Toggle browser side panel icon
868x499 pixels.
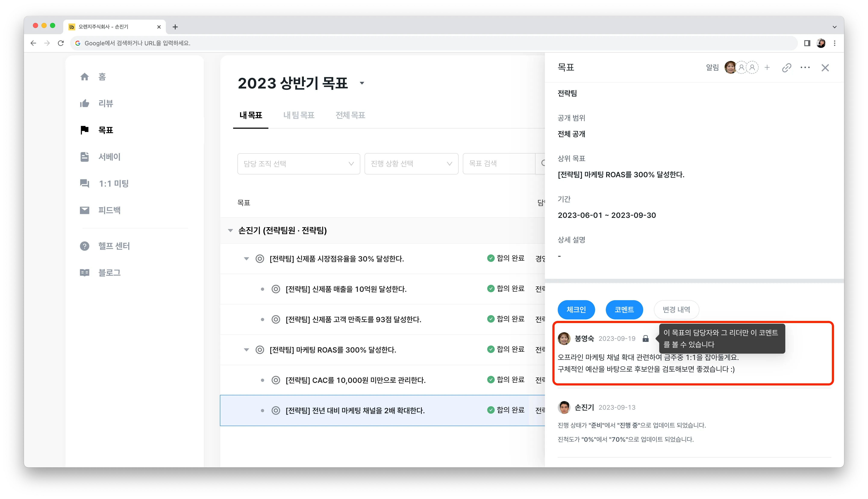(x=807, y=43)
